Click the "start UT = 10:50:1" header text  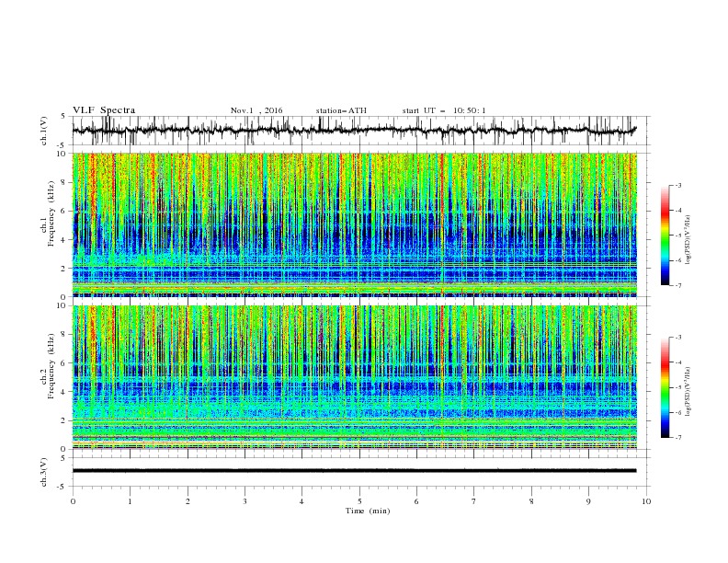point(444,110)
